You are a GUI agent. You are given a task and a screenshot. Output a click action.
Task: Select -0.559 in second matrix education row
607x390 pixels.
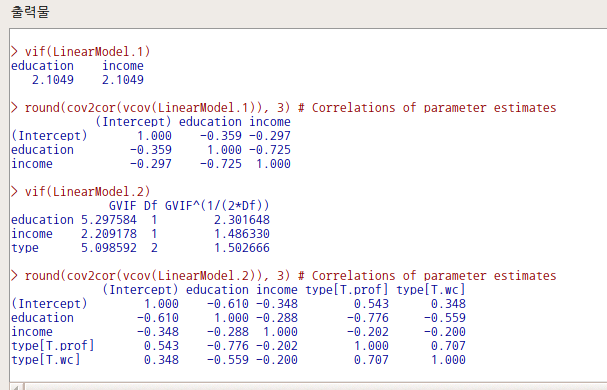coord(445,318)
